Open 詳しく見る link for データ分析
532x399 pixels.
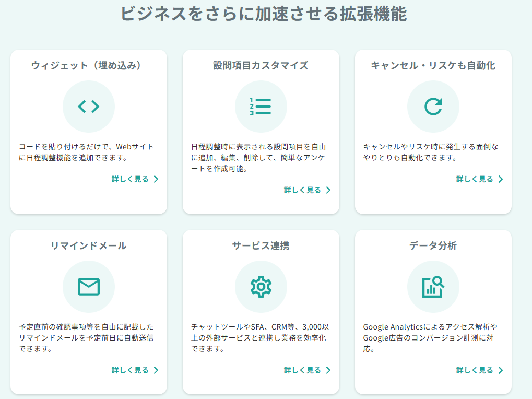coord(479,370)
